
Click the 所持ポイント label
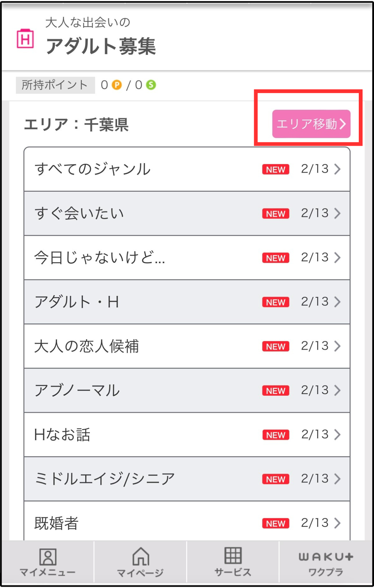click(55, 85)
